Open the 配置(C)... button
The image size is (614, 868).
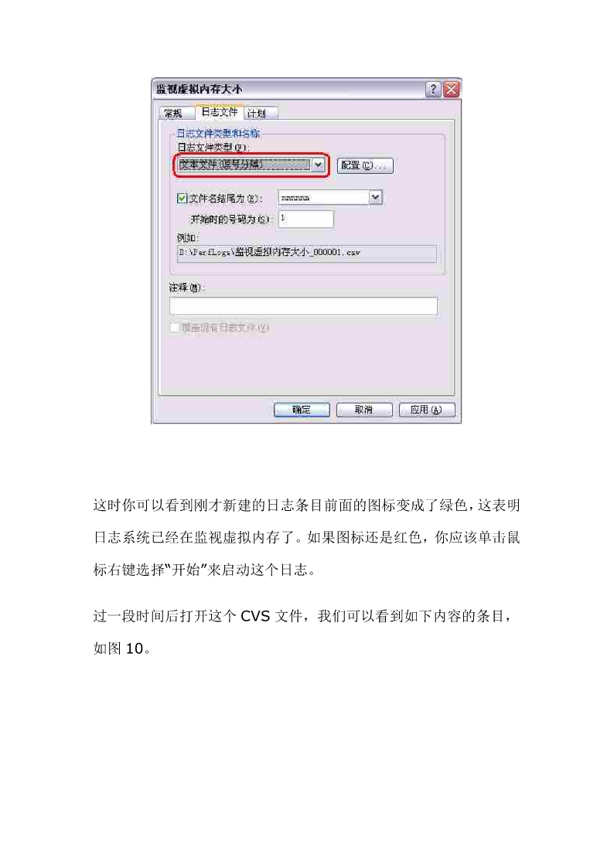coord(365,165)
